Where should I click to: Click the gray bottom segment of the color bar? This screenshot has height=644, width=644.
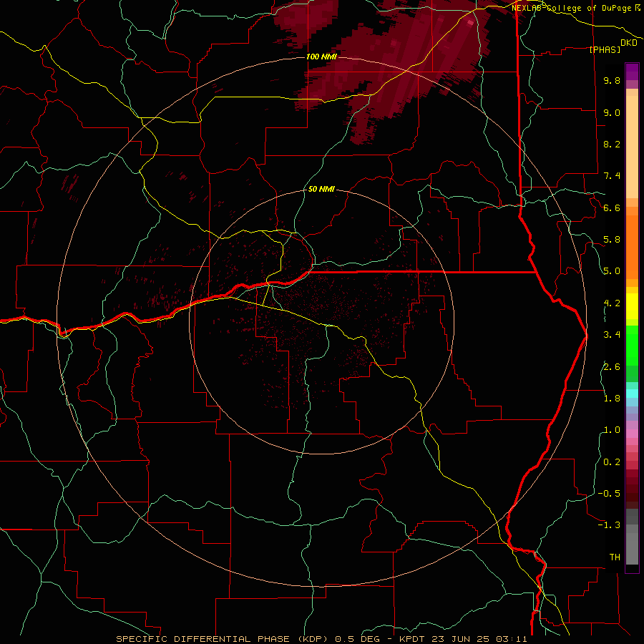[x=632, y=548]
